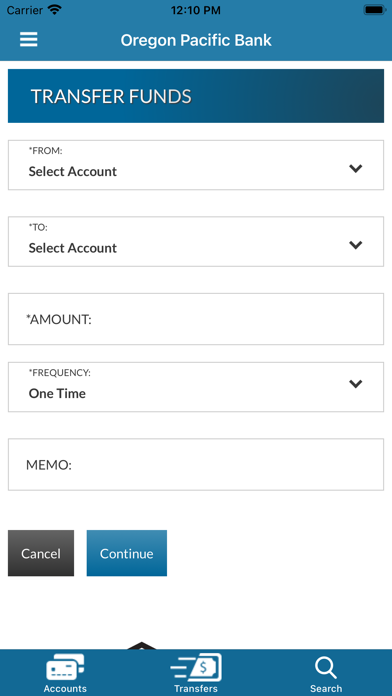
Task: Tap the Wi-Fi status icon
Action: click(55, 10)
